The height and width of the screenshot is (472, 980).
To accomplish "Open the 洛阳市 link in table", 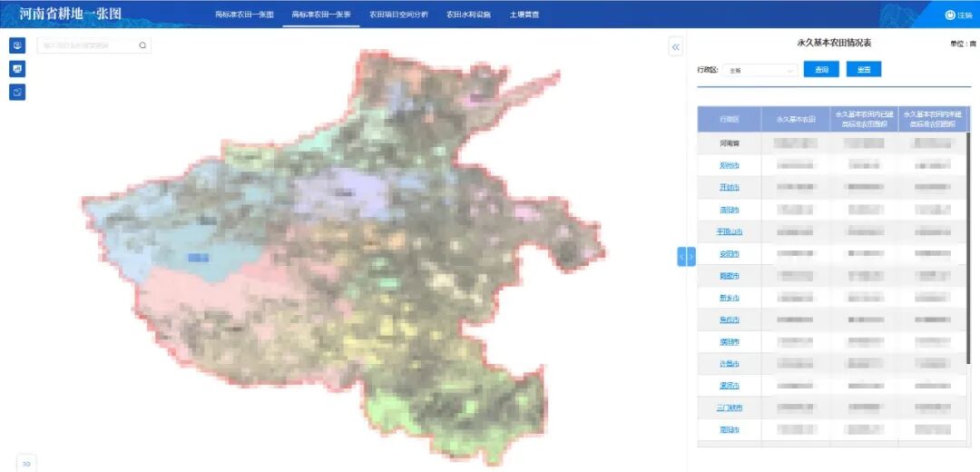I will pos(730,210).
